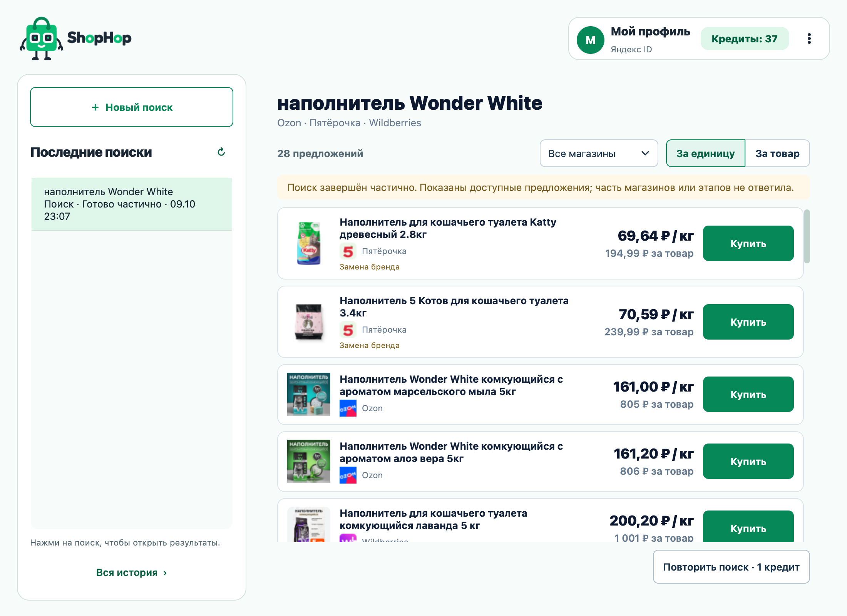Grab the results list scrollbar thumb

tap(807, 236)
